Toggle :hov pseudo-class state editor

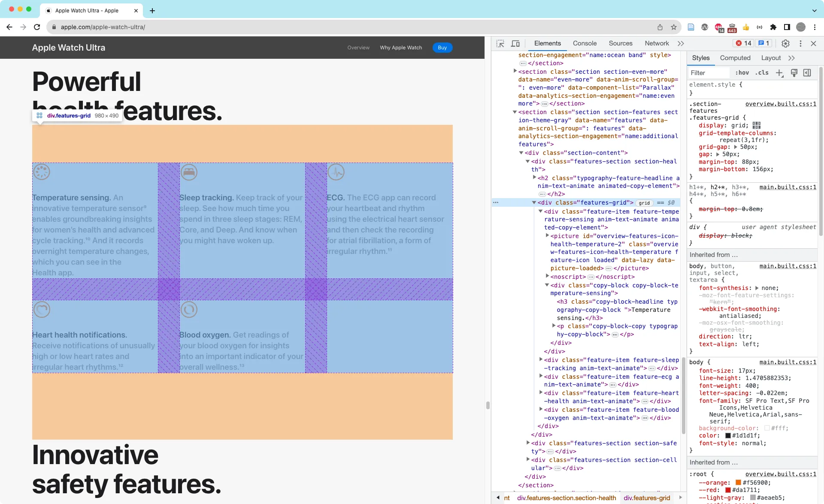[x=742, y=72]
